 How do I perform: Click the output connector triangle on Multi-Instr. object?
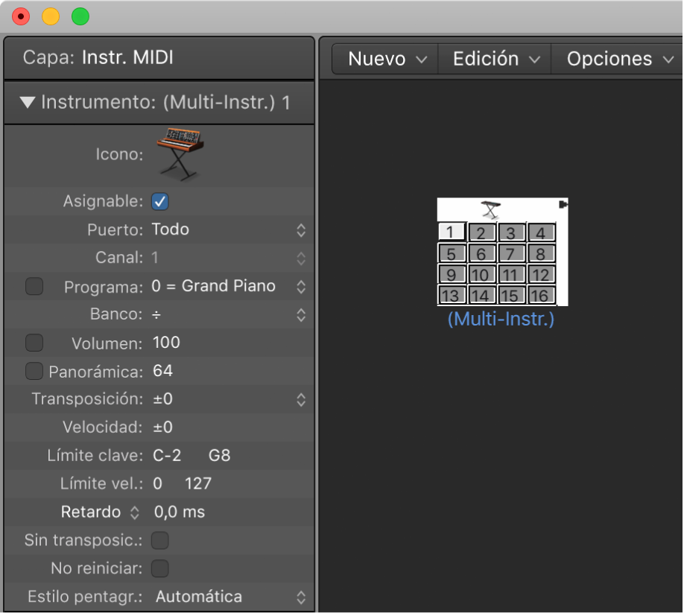click(x=563, y=204)
